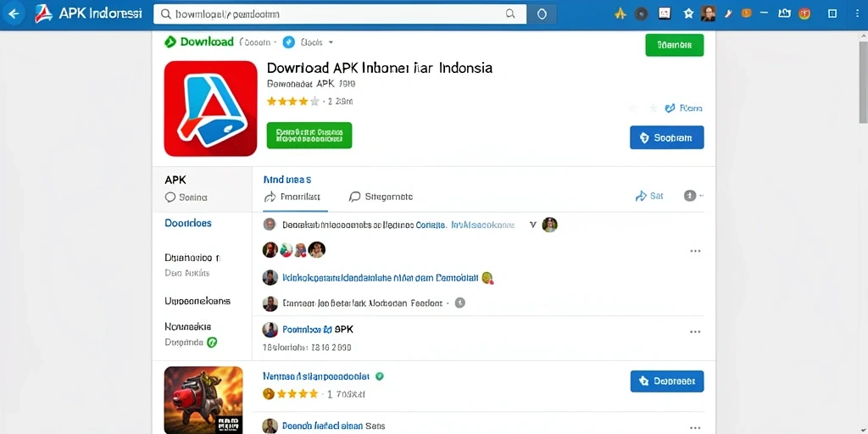Click the large red app icon
Screen dimensions: 868x434
click(210, 108)
